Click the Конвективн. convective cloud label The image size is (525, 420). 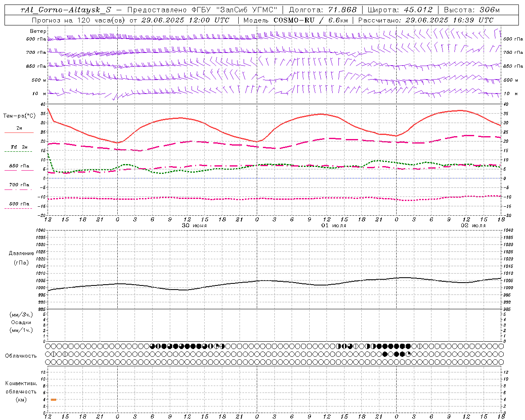(21, 383)
